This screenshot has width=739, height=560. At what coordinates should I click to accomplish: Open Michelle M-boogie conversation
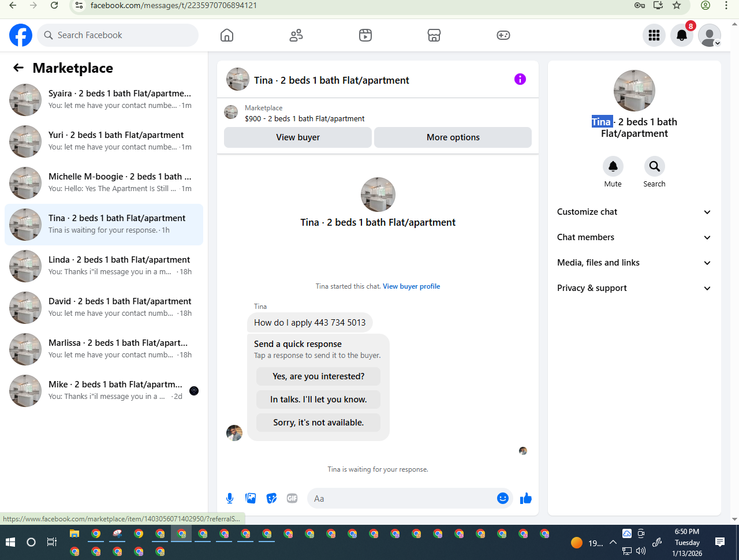click(x=104, y=183)
